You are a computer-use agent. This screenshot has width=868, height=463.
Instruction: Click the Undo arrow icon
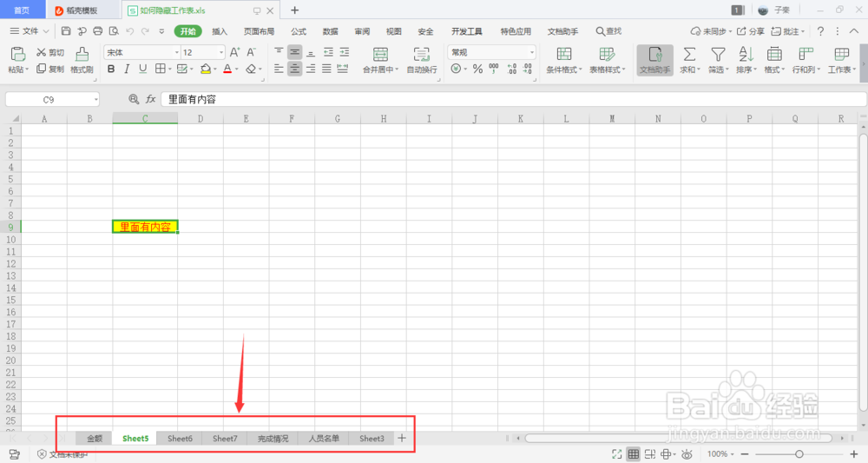click(x=130, y=31)
